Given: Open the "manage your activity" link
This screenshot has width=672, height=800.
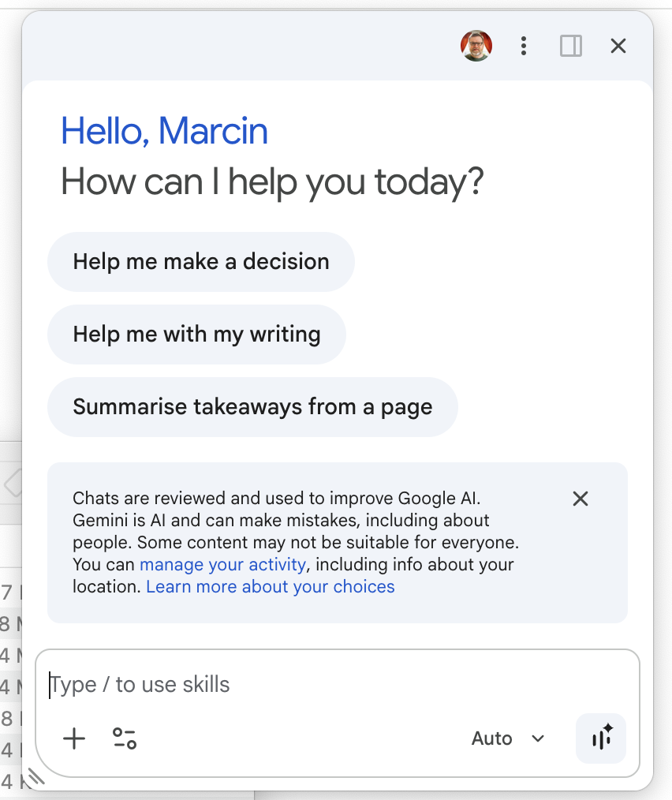Looking at the screenshot, I should point(222,565).
